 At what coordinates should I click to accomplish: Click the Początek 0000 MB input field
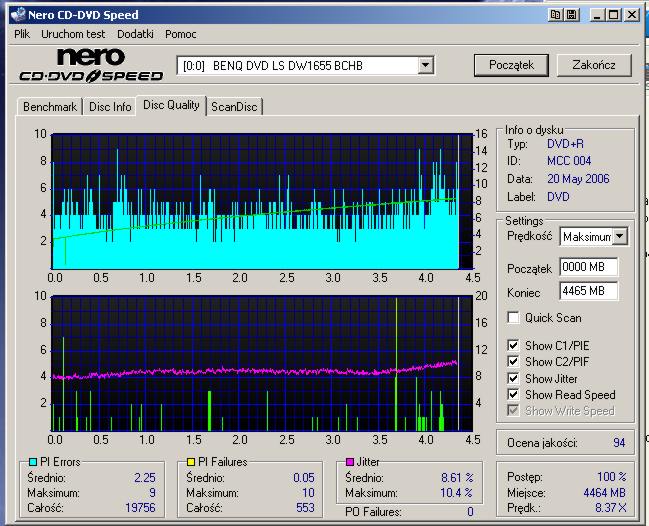coord(588,267)
